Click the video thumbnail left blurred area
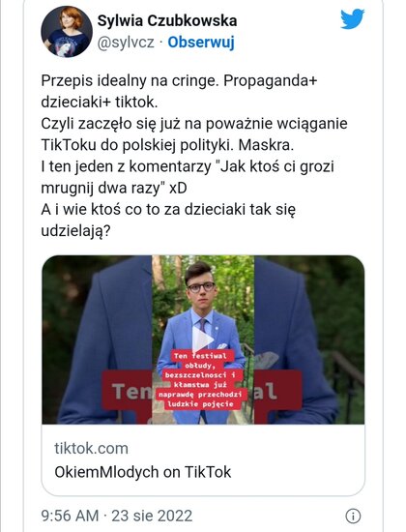The height and width of the screenshot is (532, 406). coord(97,340)
